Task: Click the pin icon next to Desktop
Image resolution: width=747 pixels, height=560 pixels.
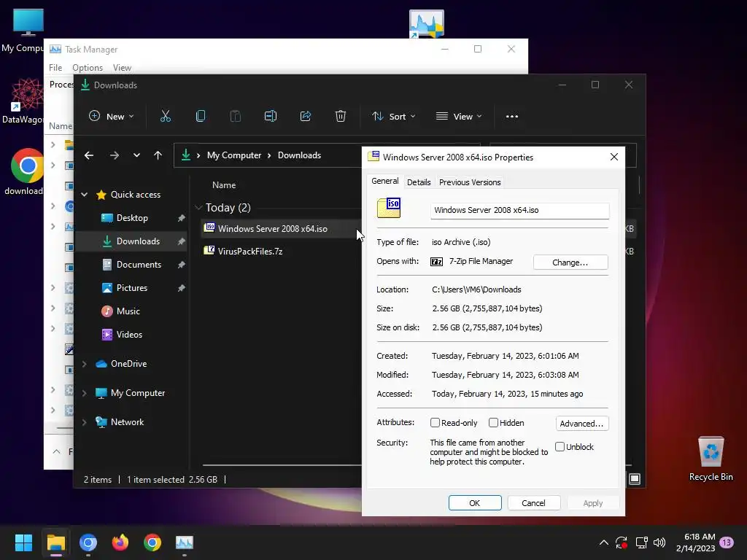Action: (182, 218)
